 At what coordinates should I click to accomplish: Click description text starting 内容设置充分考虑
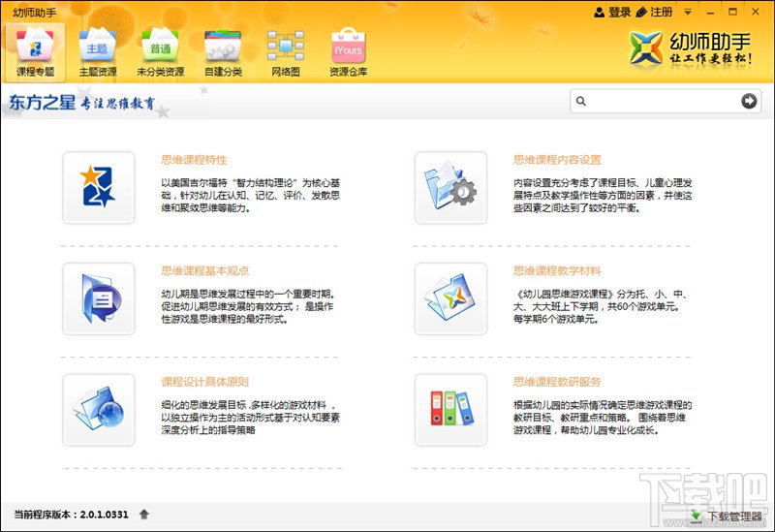(x=603, y=196)
